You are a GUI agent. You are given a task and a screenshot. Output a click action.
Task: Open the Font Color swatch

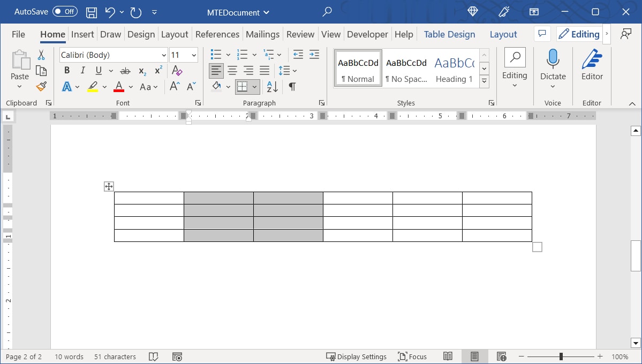coord(118,86)
